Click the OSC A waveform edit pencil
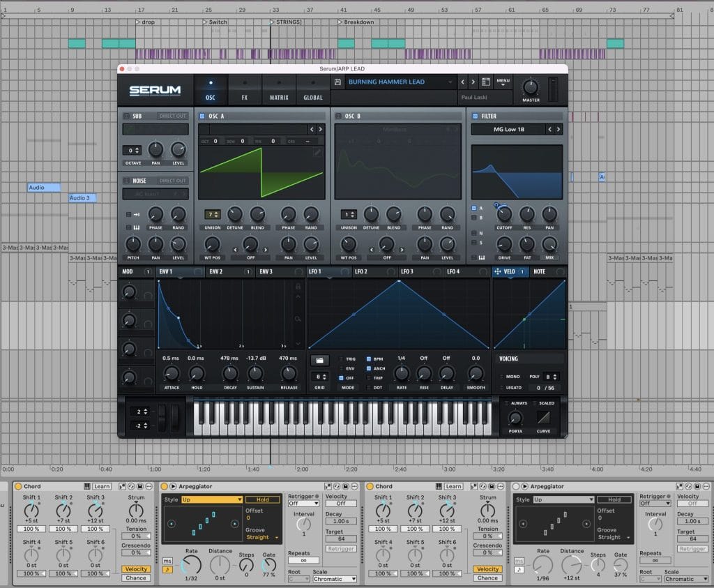 click(318, 152)
